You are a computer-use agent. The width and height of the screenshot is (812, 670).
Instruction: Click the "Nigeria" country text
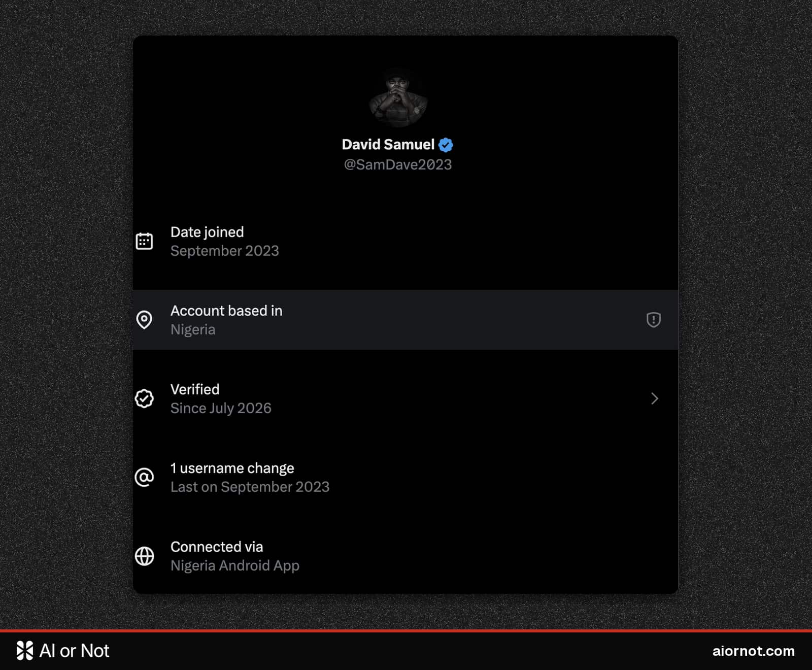tap(193, 330)
